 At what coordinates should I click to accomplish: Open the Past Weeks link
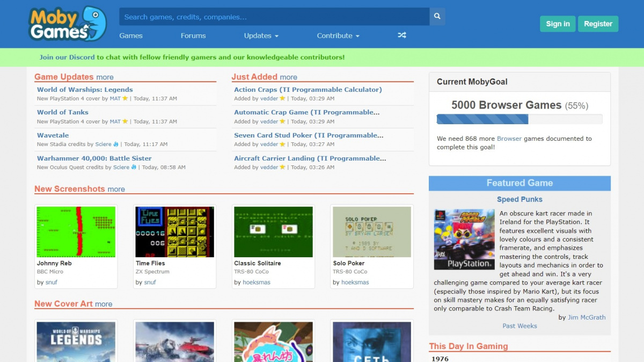point(519,326)
